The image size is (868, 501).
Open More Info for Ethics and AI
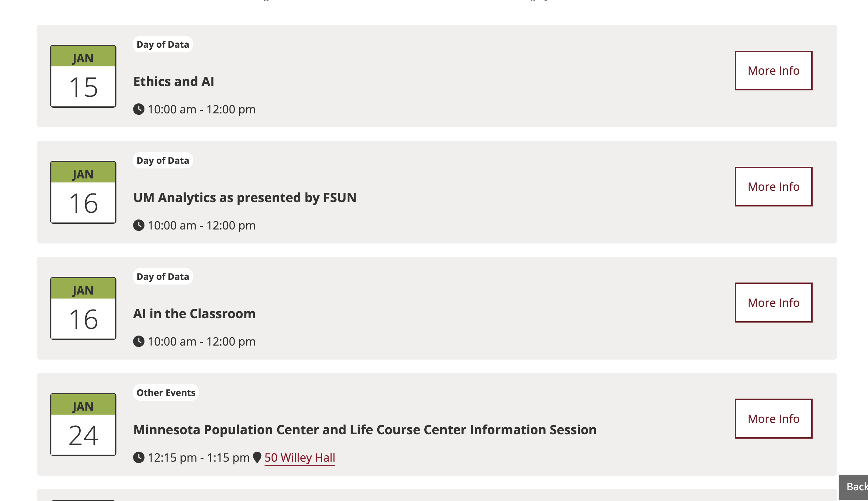[x=773, y=70]
